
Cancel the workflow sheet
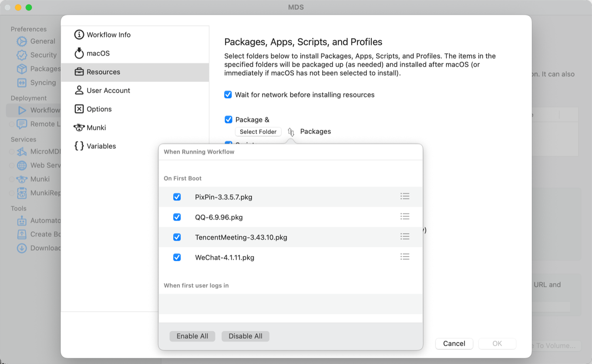454,344
